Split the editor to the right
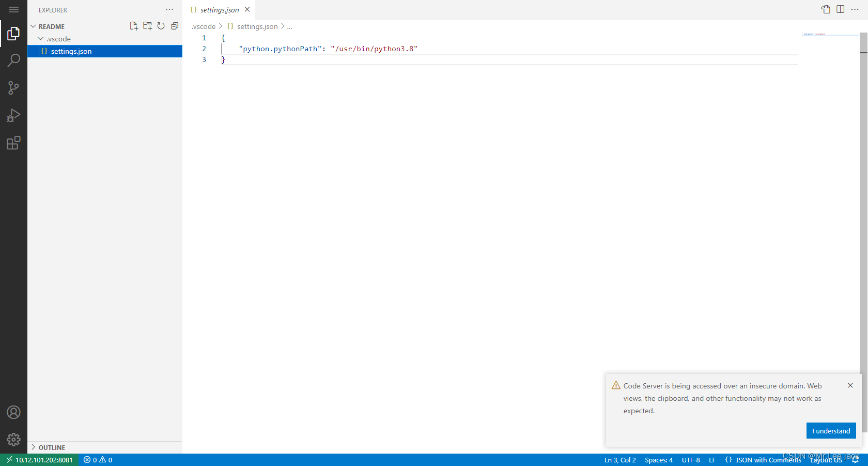Viewport: 868px width, 466px height. 841,9
